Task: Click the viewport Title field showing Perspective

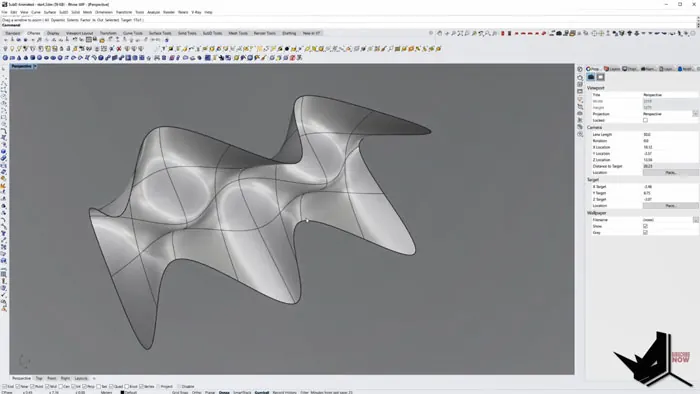Action: pyautogui.click(x=670, y=95)
